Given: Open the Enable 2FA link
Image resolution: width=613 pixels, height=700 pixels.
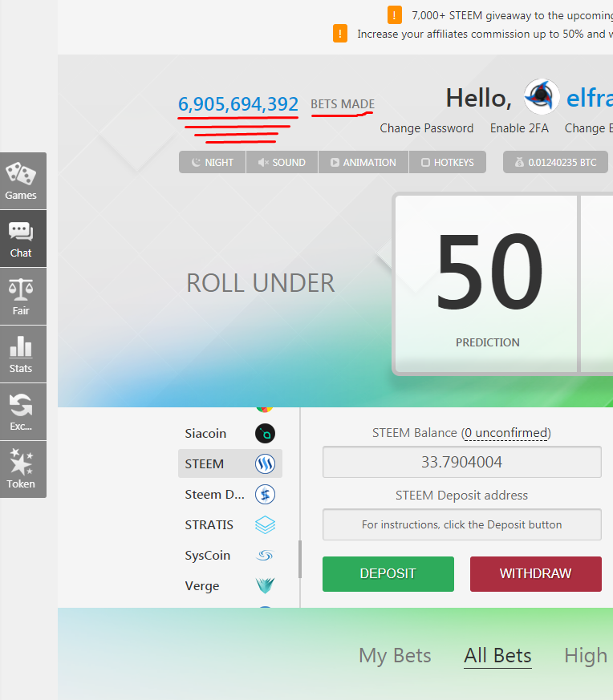Looking at the screenshot, I should pos(519,128).
